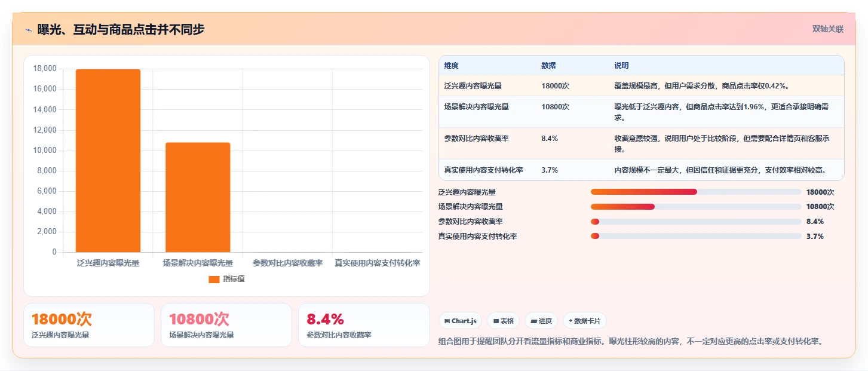Viewport: 868px width, 371px height.
Task: Click the table cell 8.4%
Action: pyautogui.click(x=550, y=139)
